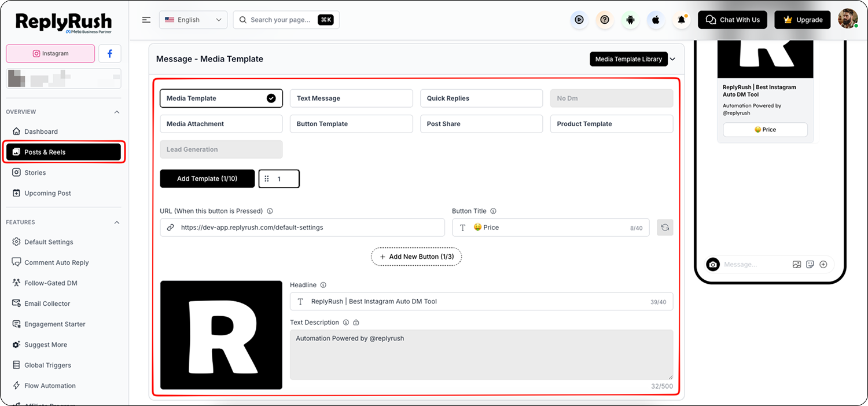Select the Media Template option
Screen dimensions: 868x406
221,98
